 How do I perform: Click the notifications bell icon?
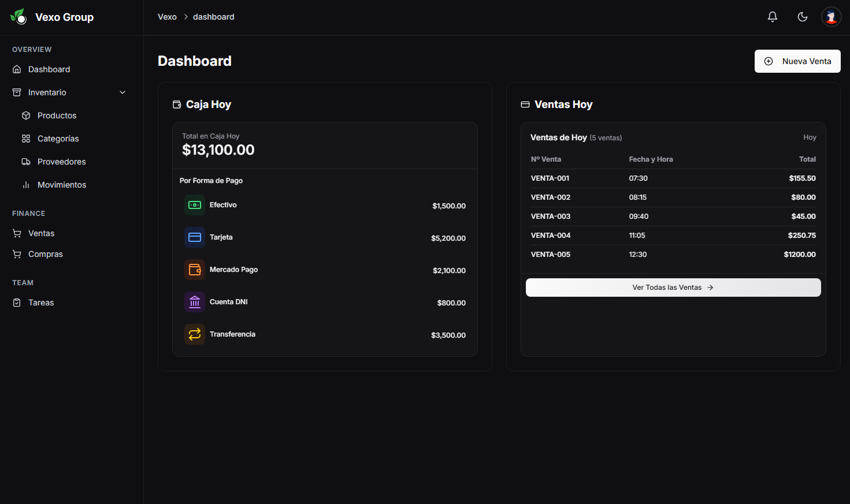(x=772, y=17)
